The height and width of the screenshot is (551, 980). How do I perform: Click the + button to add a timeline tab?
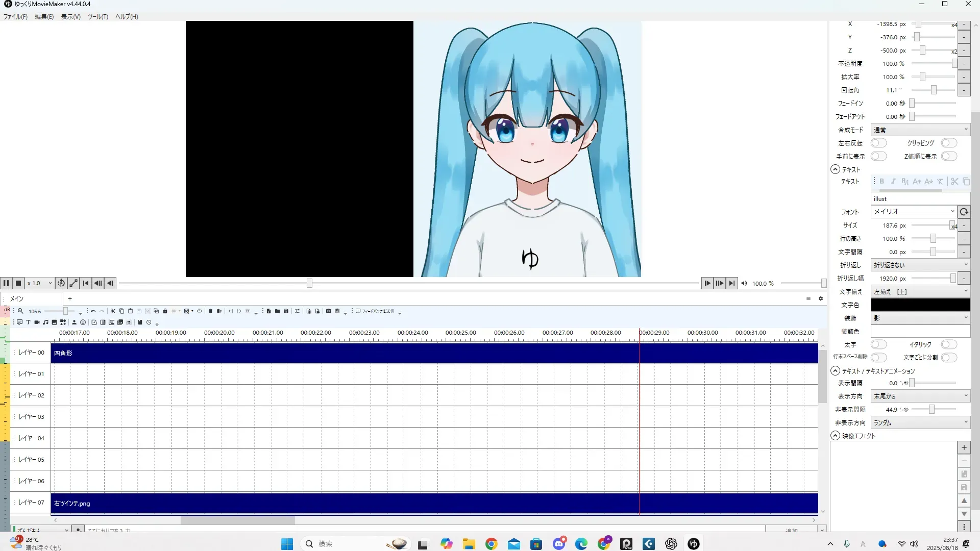(70, 299)
